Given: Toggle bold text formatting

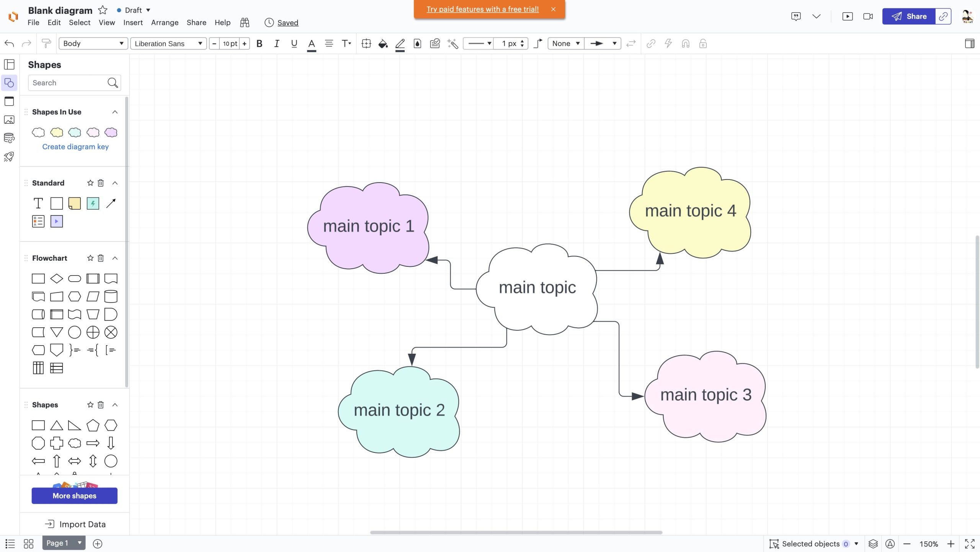Looking at the screenshot, I should [x=259, y=44].
